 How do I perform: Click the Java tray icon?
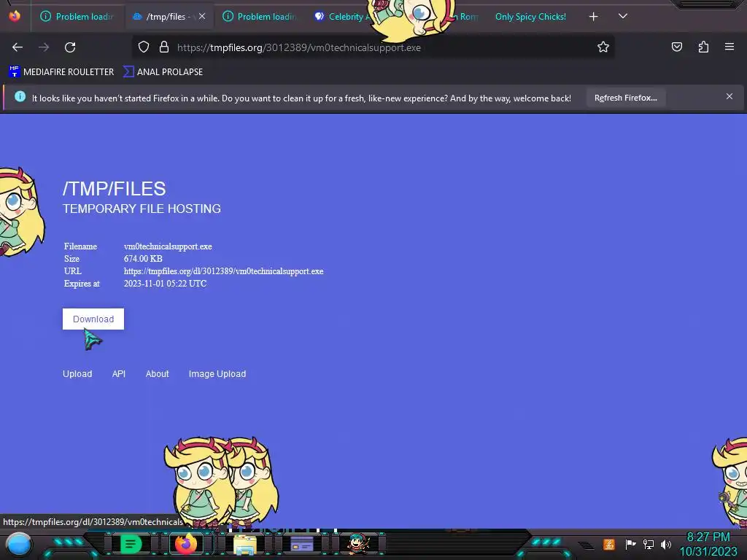(609, 544)
